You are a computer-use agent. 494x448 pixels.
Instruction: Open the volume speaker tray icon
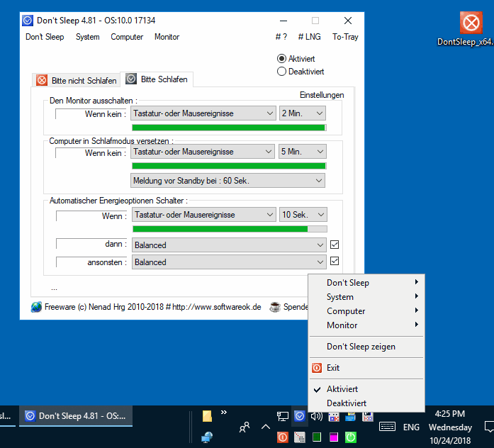pyautogui.click(x=316, y=417)
